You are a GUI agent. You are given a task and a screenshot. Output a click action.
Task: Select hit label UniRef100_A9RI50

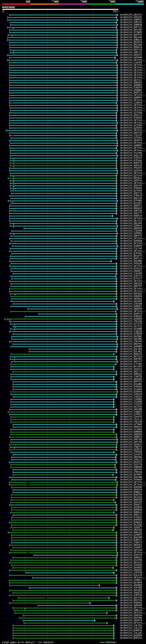point(131,22)
